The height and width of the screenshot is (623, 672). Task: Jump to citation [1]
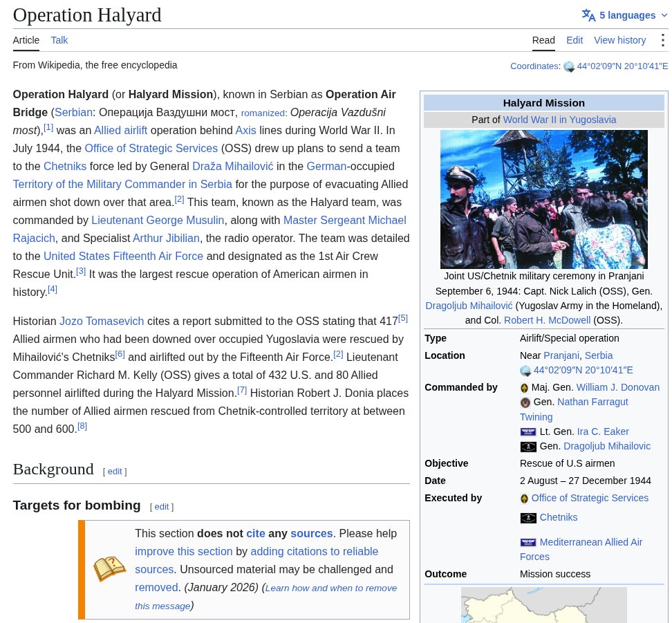48,127
